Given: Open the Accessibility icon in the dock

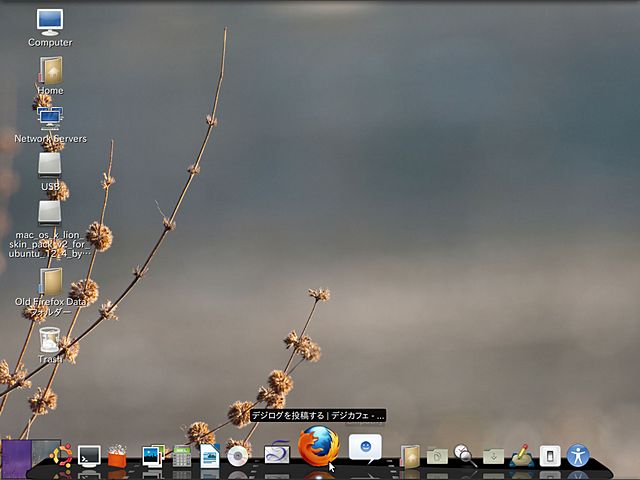Looking at the screenshot, I should [x=578, y=456].
